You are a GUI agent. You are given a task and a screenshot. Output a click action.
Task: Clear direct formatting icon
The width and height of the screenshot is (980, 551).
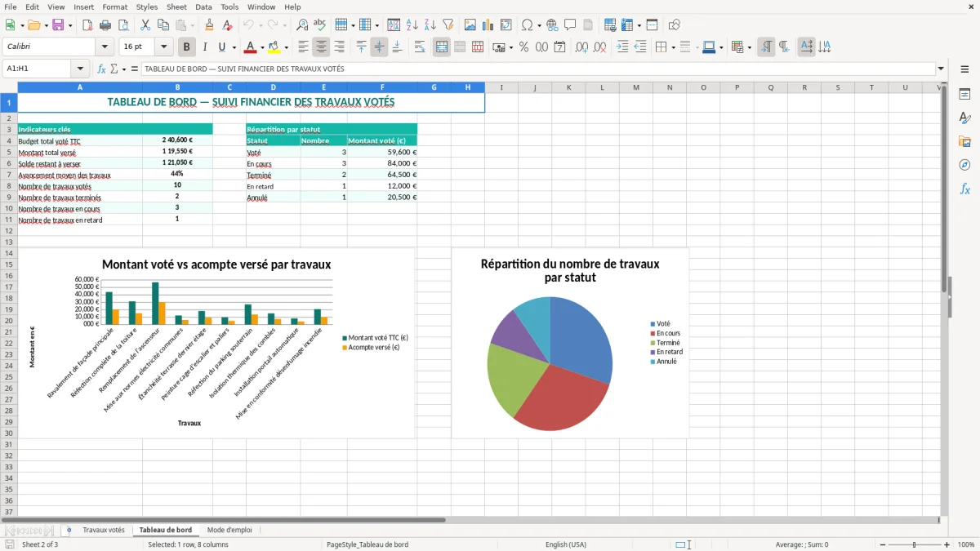(228, 25)
